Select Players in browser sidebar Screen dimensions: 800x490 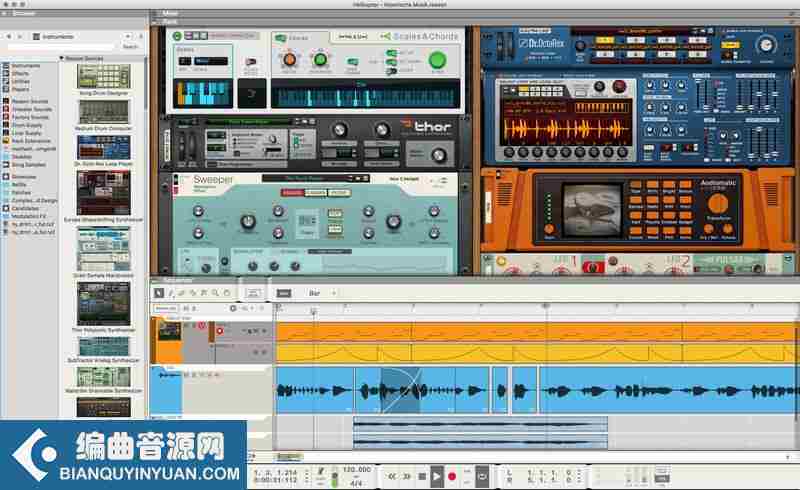[20, 89]
